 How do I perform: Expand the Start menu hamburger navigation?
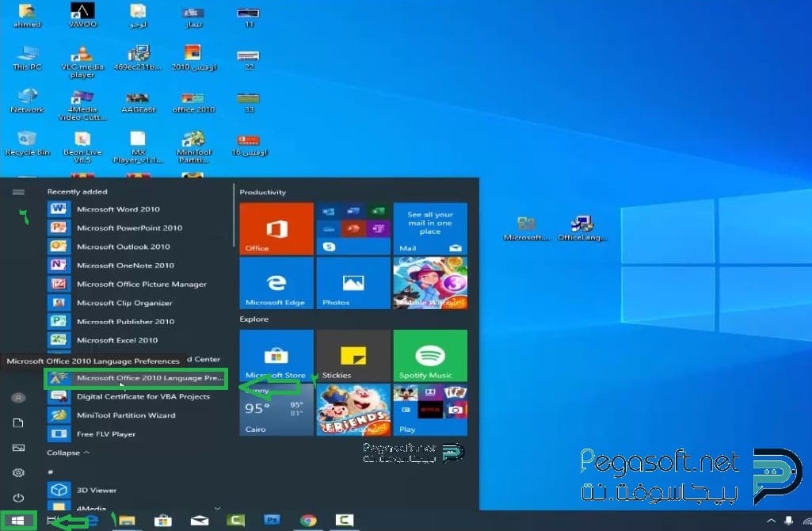(18, 192)
